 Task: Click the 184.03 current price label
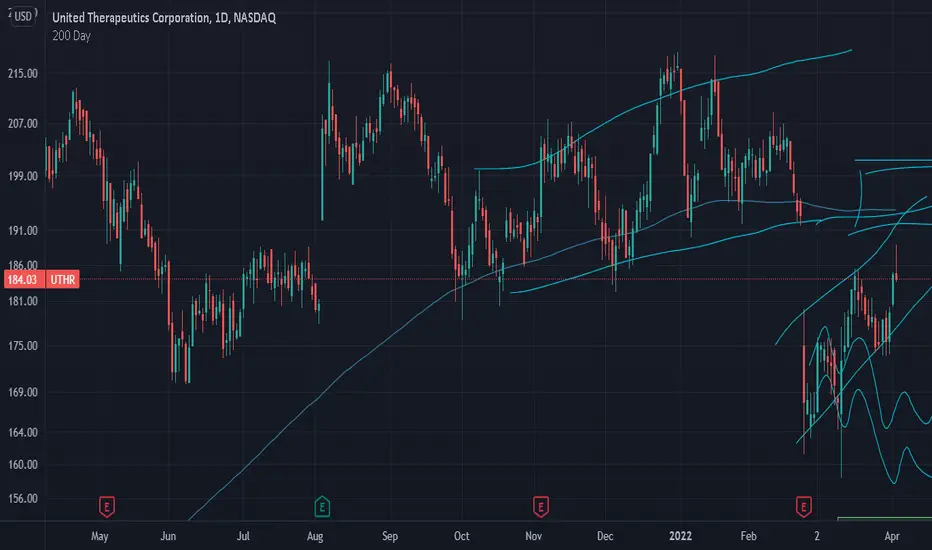23,279
